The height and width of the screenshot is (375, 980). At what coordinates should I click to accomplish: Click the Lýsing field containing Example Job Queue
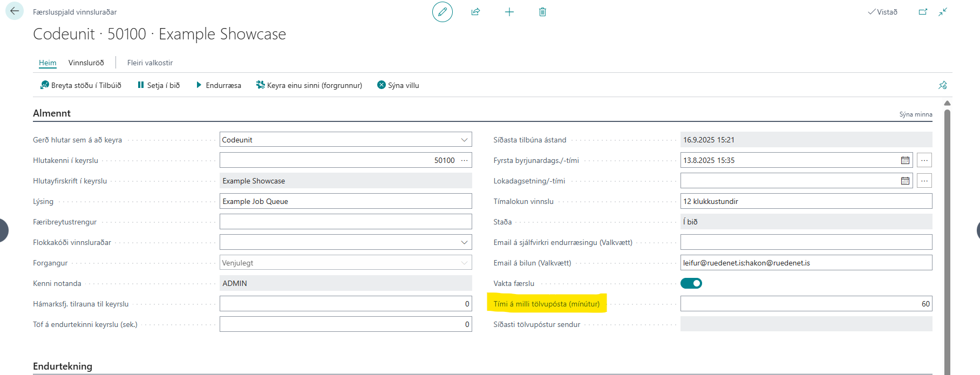(345, 201)
